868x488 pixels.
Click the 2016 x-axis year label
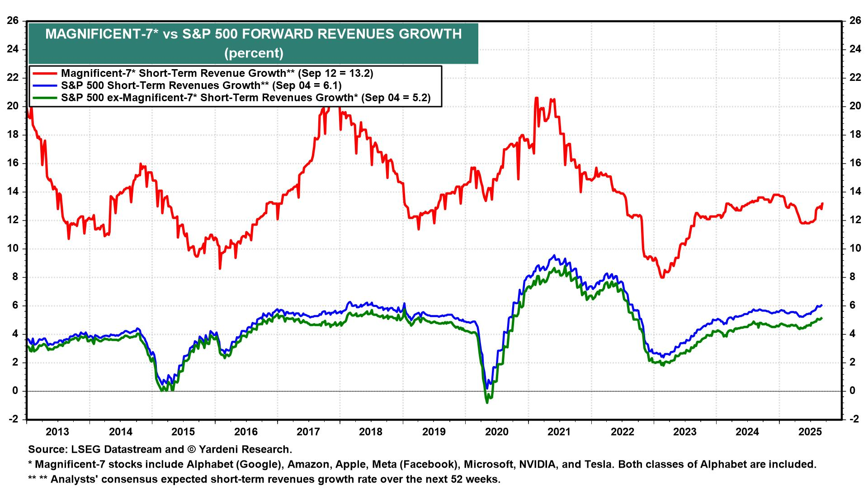245,432
